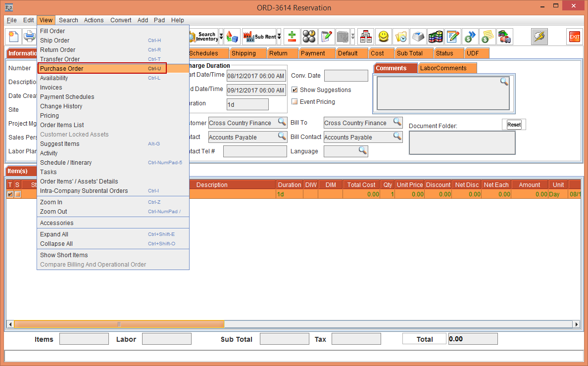Click the organization chart toolbar icon
Viewport: 588px width, 366px height.
[366, 37]
